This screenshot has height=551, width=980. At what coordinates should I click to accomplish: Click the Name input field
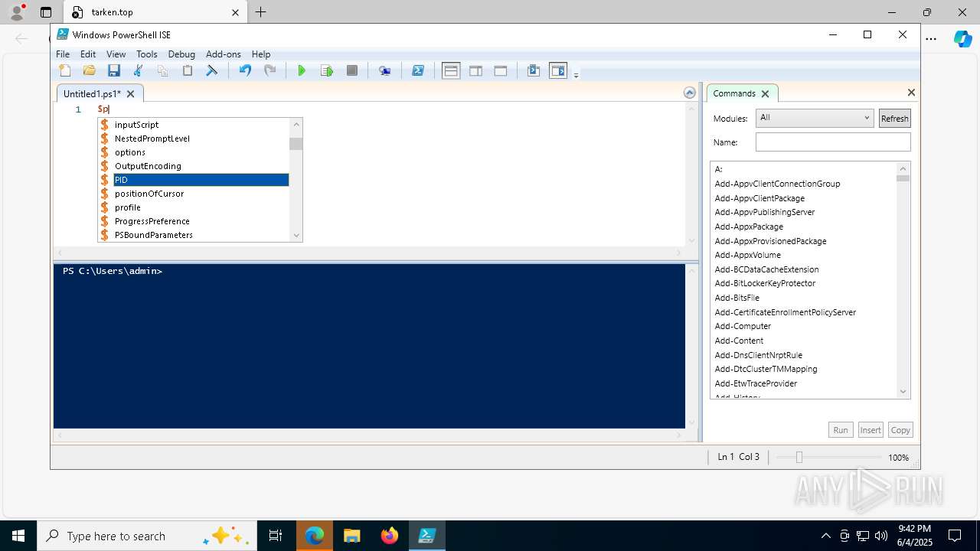(x=833, y=142)
